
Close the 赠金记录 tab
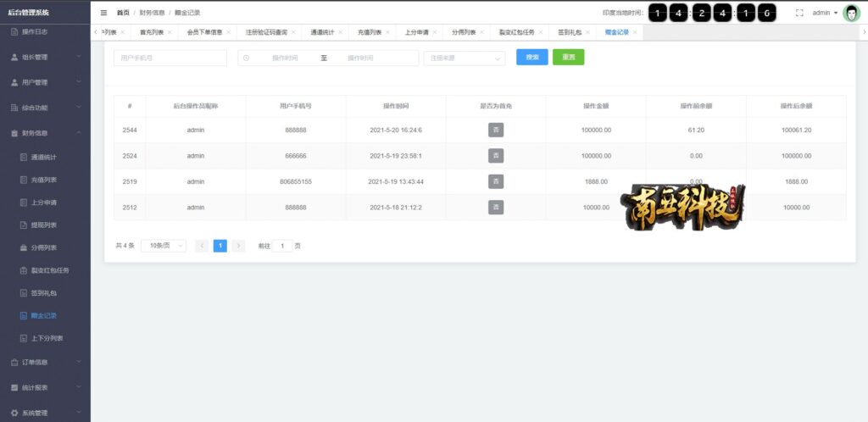tap(634, 33)
